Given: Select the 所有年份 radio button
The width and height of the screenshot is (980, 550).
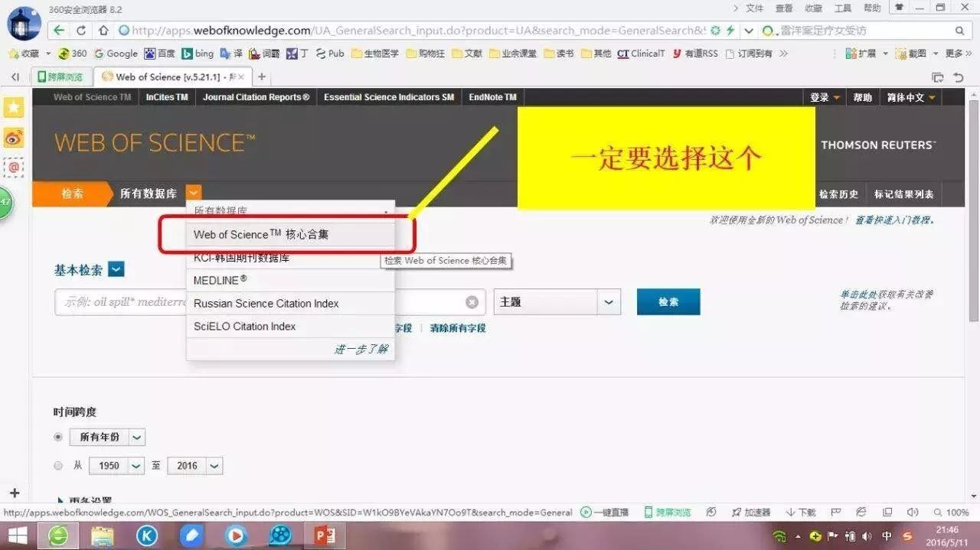Looking at the screenshot, I should [x=58, y=437].
